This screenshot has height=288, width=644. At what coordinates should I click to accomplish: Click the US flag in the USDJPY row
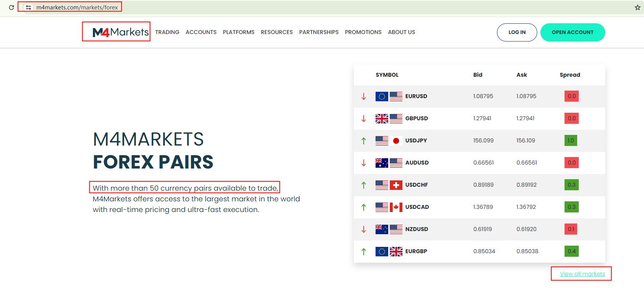pos(382,140)
